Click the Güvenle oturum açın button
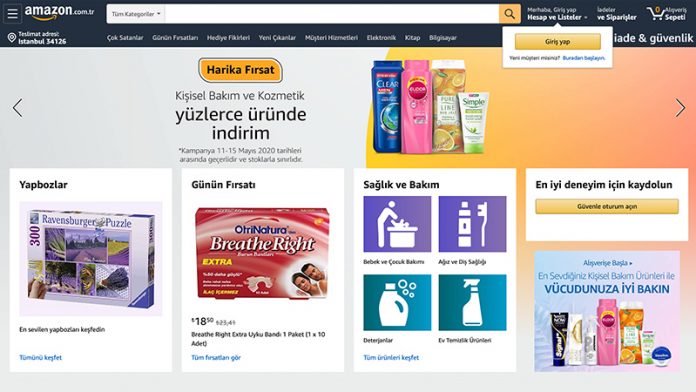Image resolution: width=696 pixels, height=392 pixels. pyautogui.click(x=607, y=206)
